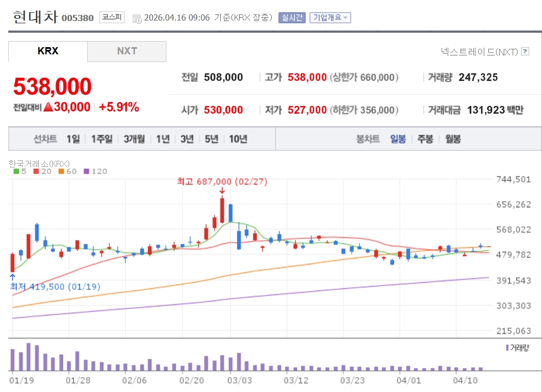Click the 04/10 date axis label
Viewport: 542px width, 392px height.
(x=465, y=380)
